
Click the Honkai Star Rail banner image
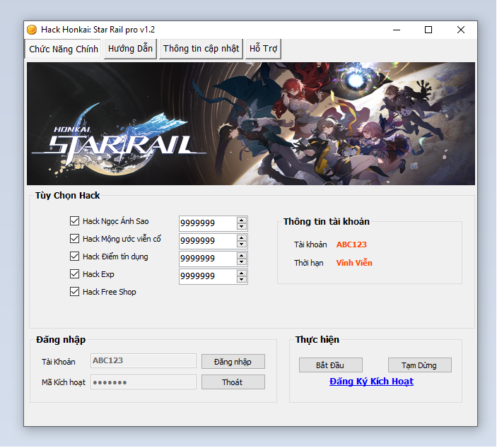click(251, 124)
